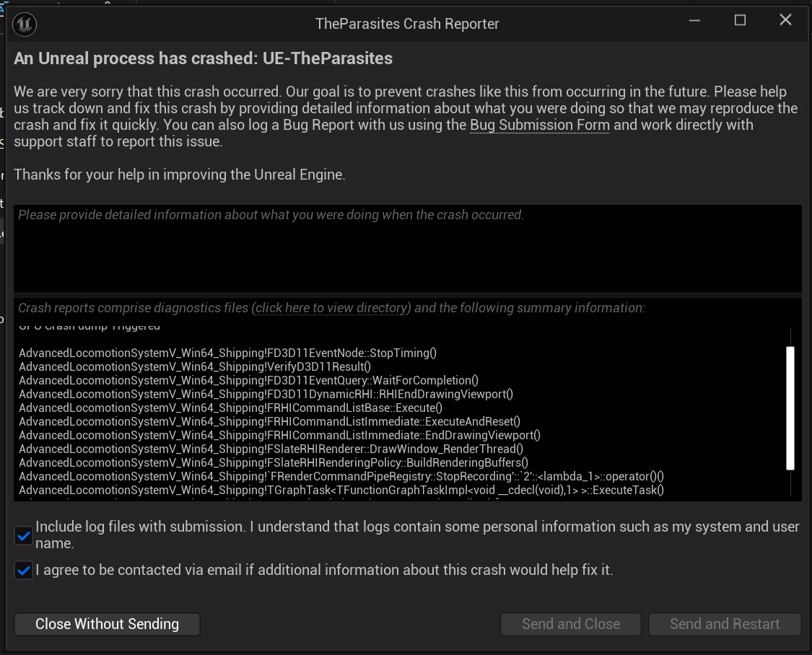The width and height of the screenshot is (812, 655).
Task: Minimize the Crash Reporter window
Action: click(695, 21)
